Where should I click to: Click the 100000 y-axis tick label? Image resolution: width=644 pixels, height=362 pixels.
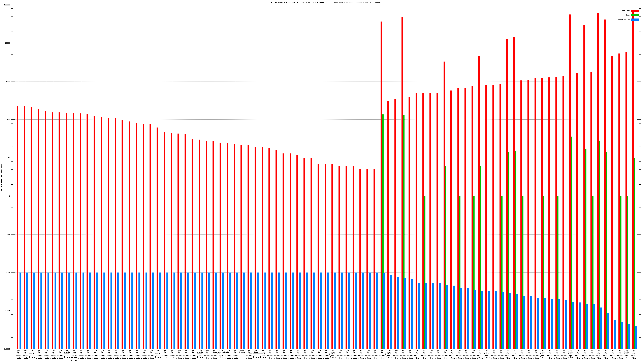7,5
